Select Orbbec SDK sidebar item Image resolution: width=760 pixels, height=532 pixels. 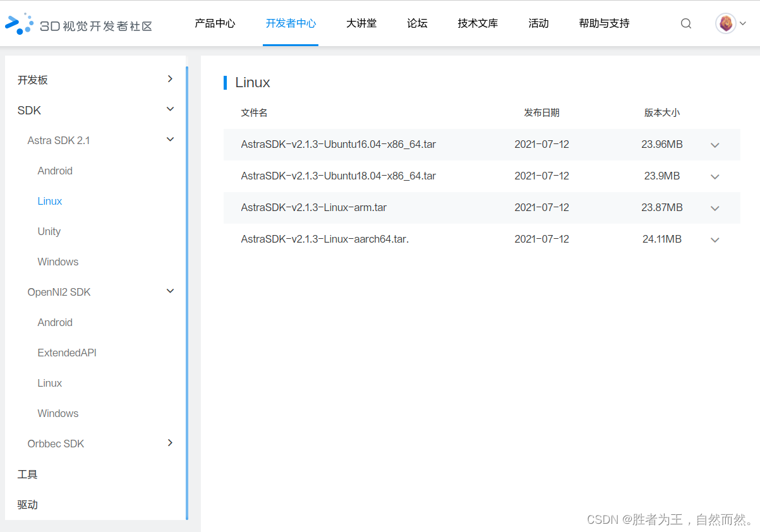(x=56, y=444)
